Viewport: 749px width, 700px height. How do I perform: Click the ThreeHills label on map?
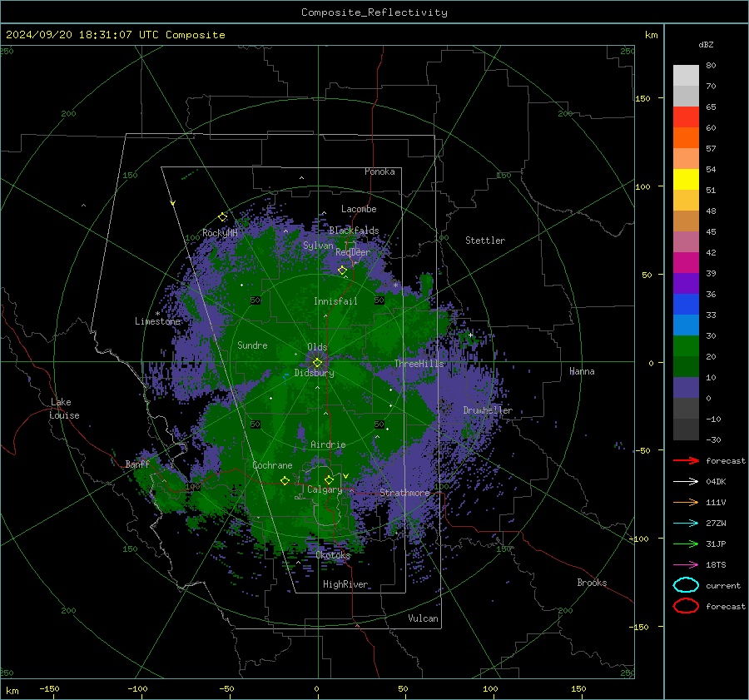(x=419, y=364)
